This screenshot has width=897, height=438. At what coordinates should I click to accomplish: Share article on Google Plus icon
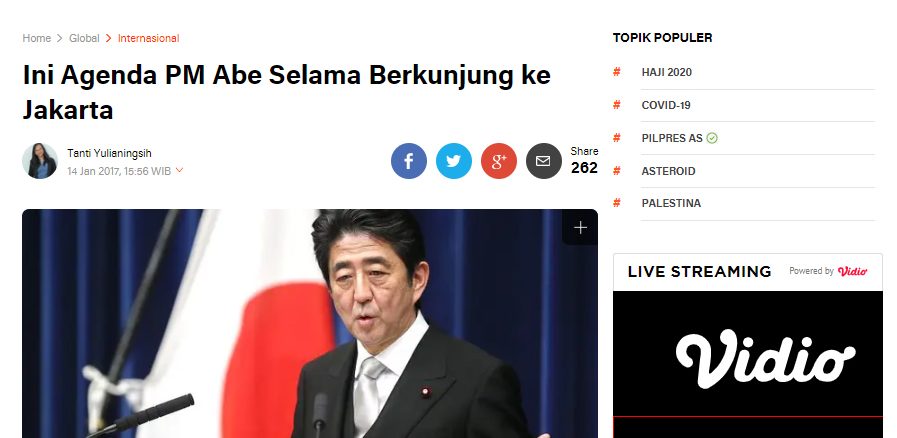[x=499, y=161]
